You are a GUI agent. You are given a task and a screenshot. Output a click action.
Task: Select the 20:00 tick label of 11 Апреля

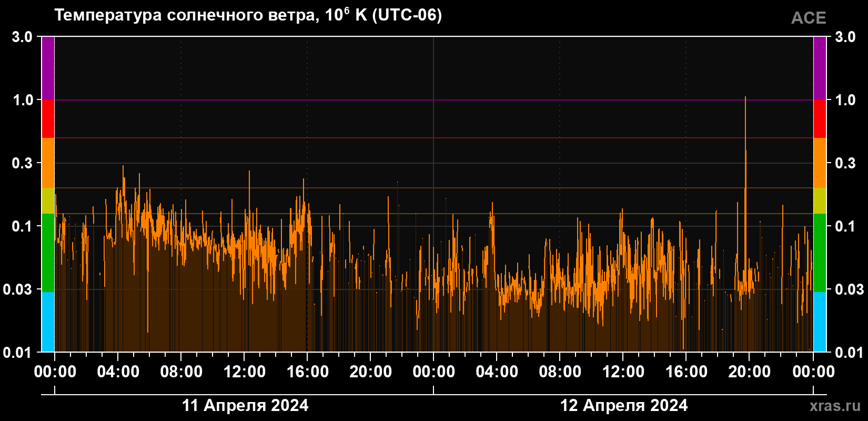coord(371,372)
